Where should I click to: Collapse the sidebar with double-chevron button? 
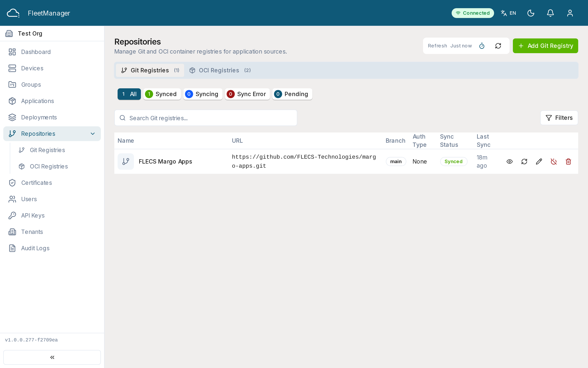click(52, 357)
